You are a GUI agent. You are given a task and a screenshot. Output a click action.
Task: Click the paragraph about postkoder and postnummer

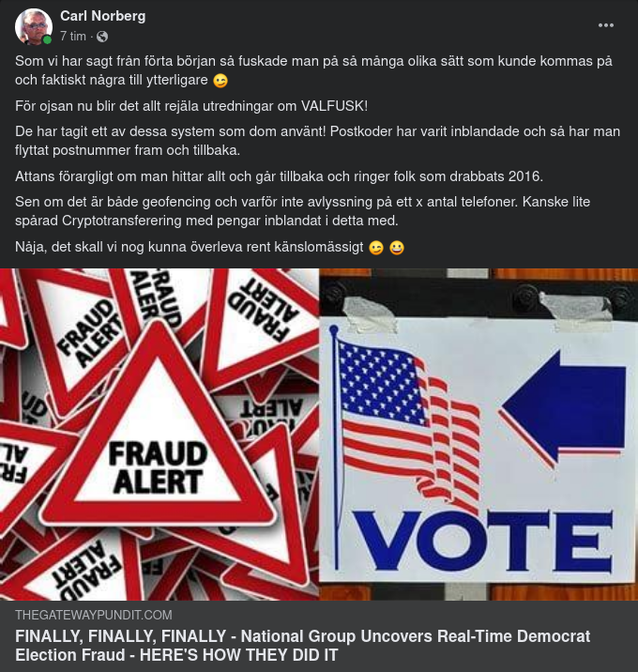coord(317,141)
